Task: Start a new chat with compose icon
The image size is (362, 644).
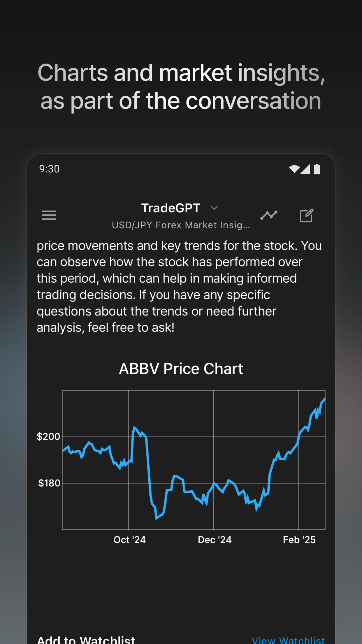Action: coord(306,216)
